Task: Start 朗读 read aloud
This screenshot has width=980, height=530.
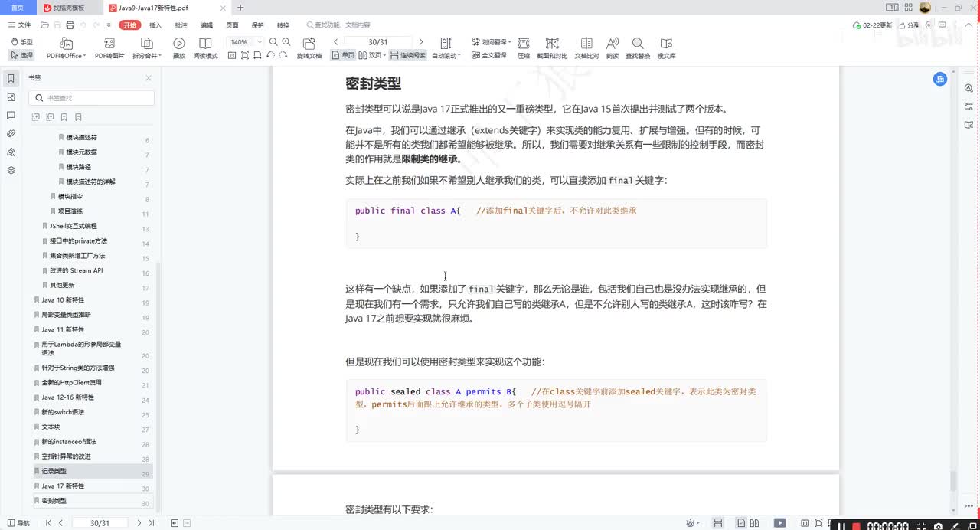Action: [612, 47]
